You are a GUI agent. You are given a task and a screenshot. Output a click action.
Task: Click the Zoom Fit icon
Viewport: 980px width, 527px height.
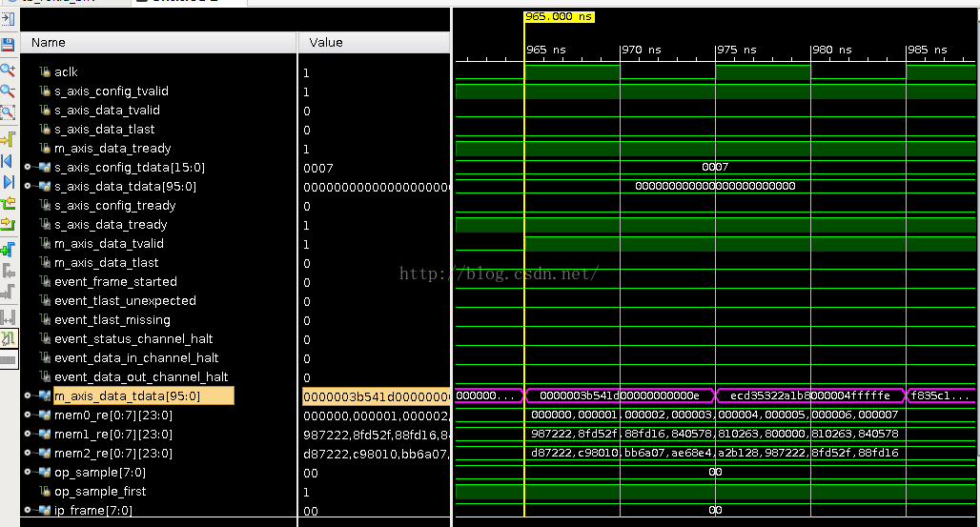8,112
